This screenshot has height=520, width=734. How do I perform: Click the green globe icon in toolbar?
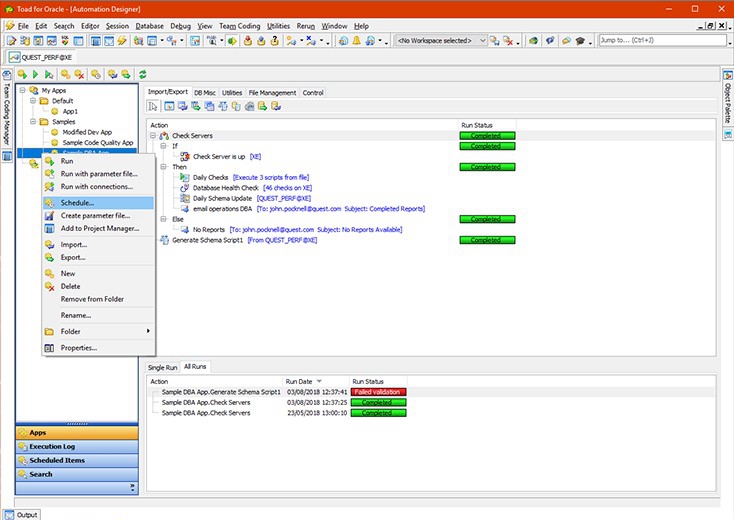[533, 41]
